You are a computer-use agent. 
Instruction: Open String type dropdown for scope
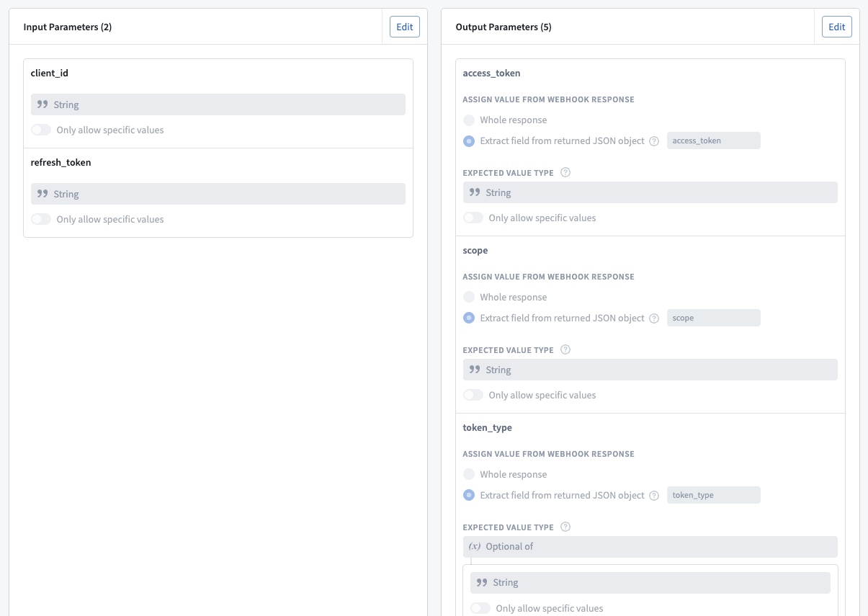650,370
